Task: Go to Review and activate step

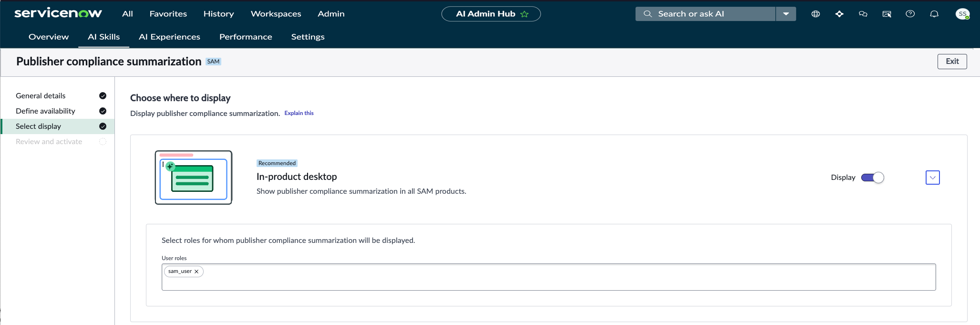Action: [49, 141]
